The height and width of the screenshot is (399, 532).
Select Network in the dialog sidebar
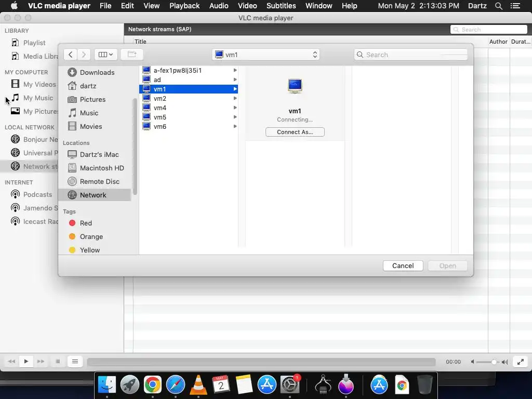pyautogui.click(x=95, y=195)
